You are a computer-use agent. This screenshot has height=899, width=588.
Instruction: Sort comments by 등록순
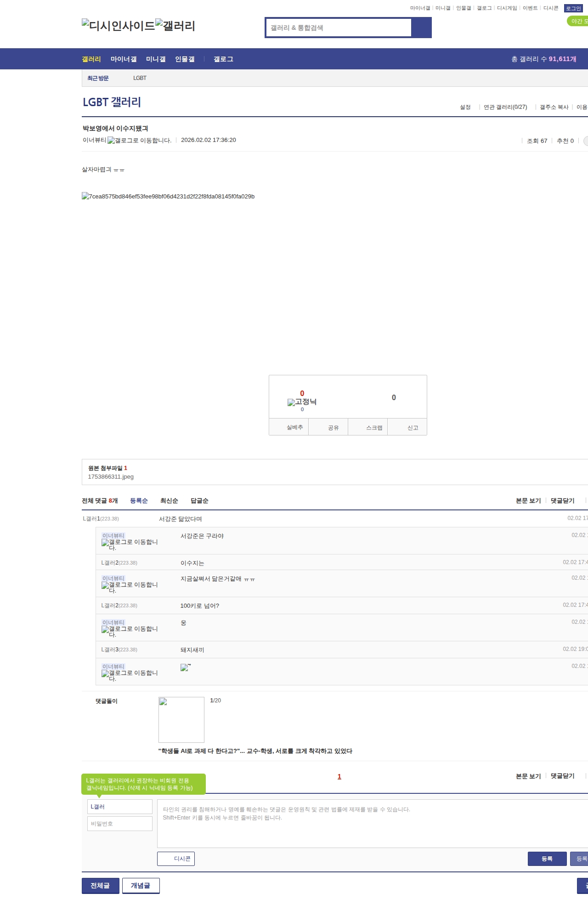(x=139, y=501)
